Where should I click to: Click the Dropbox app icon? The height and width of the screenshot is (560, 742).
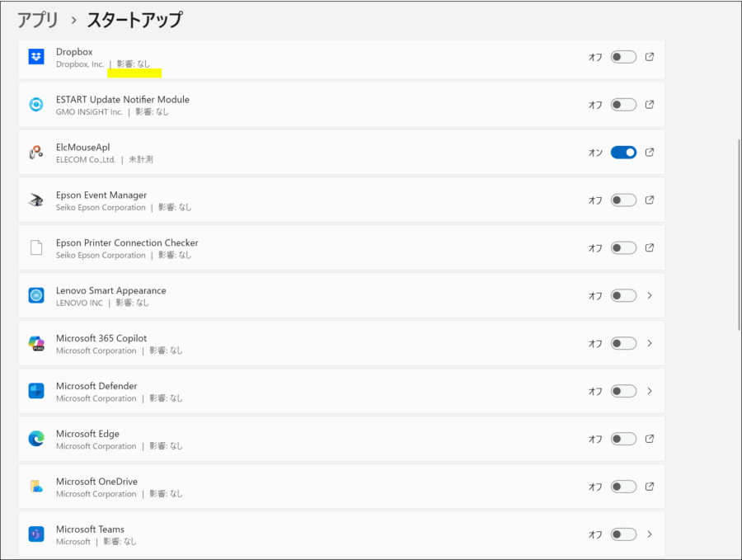click(x=35, y=56)
